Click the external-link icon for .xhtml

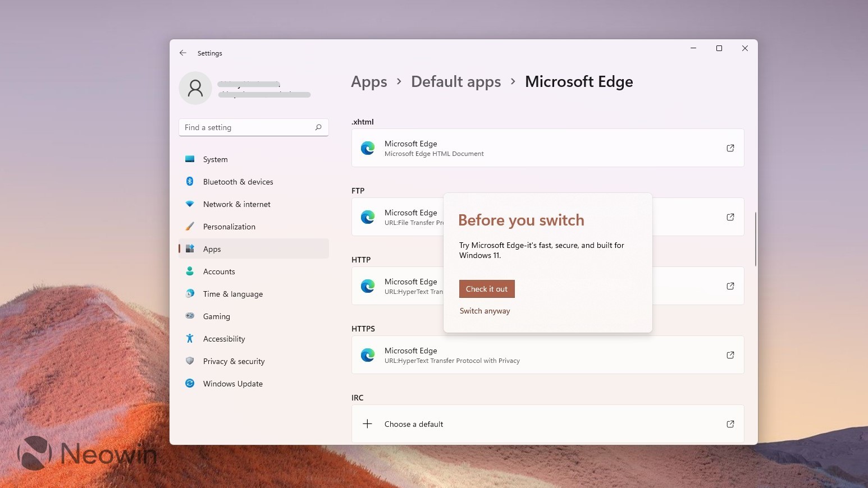(730, 148)
